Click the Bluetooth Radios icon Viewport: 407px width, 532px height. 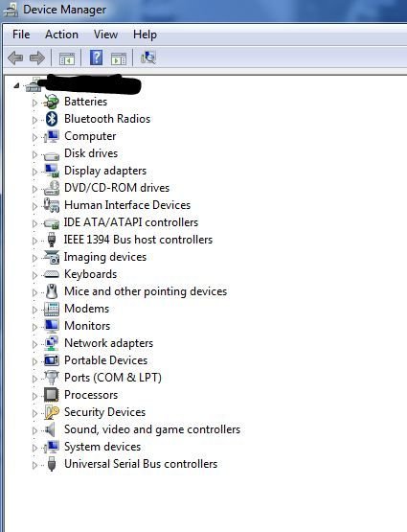point(52,119)
